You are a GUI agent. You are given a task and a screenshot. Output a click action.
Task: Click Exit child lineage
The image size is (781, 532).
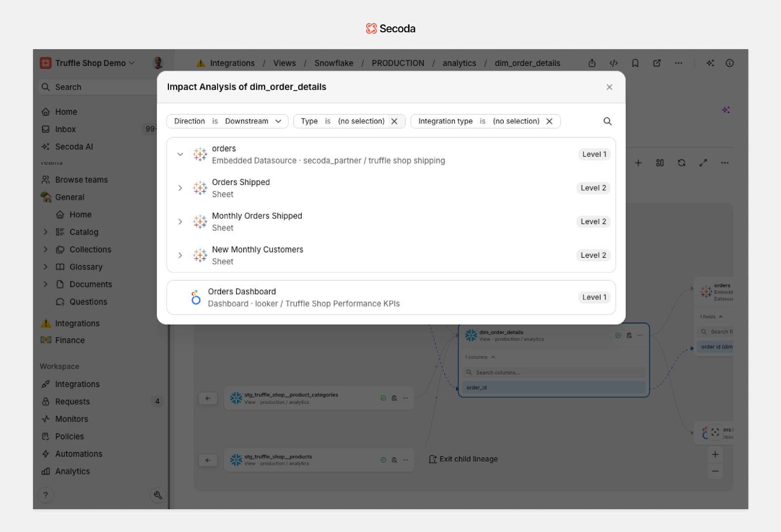pyautogui.click(x=463, y=459)
